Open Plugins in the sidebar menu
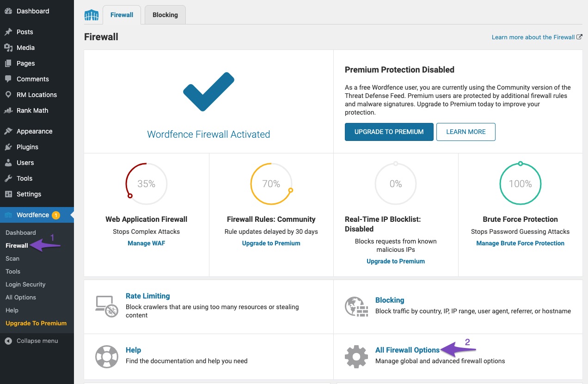Image resolution: width=588 pixels, height=384 pixels. click(x=37, y=147)
